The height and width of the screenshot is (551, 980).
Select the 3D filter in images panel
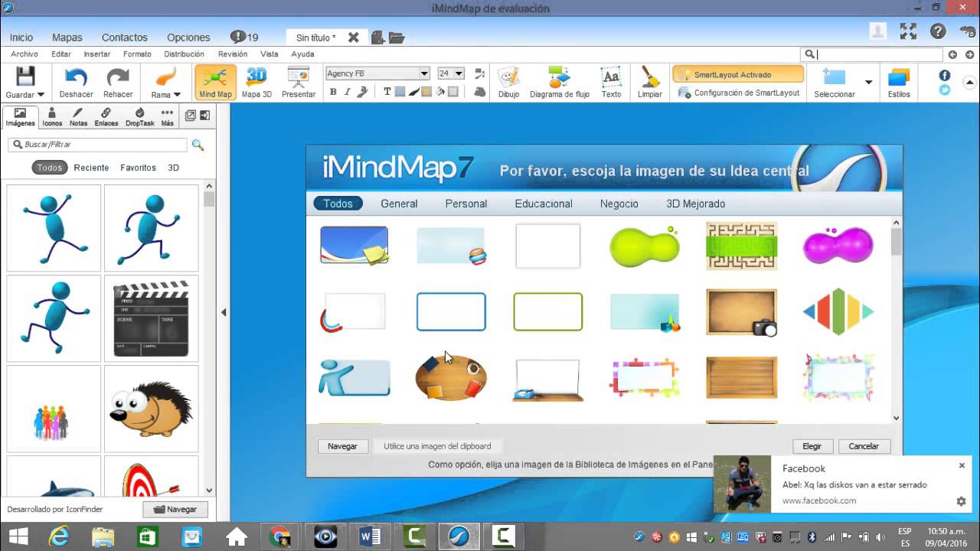pyautogui.click(x=173, y=168)
